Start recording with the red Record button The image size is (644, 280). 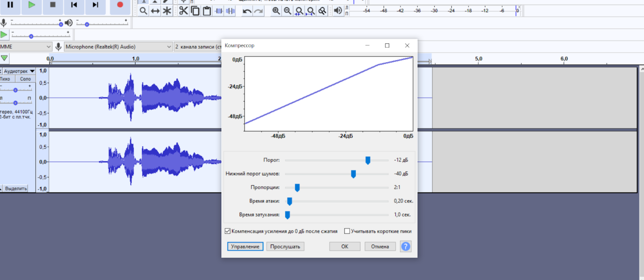pyautogui.click(x=120, y=5)
